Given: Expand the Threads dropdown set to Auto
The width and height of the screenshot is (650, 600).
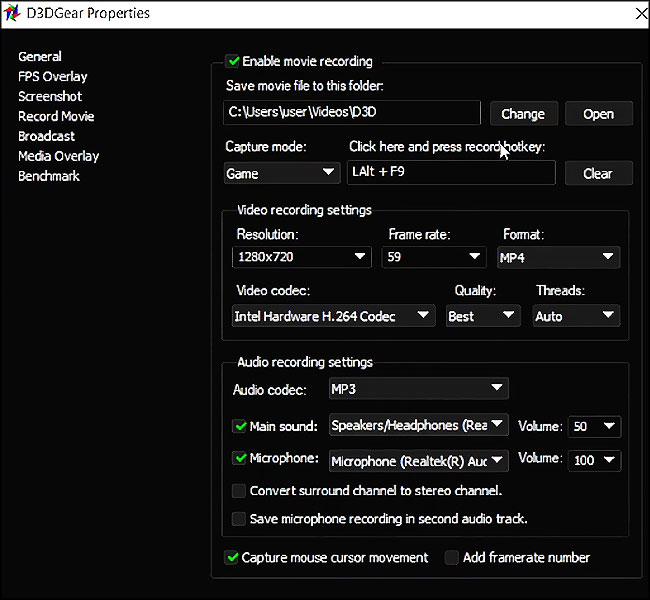Looking at the screenshot, I should tap(576, 316).
